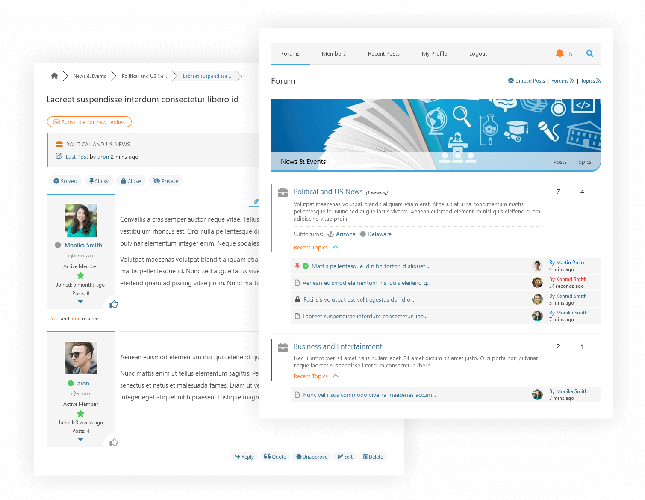Image resolution: width=645 pixels, height=500 pixels.
Task: Click the Quote button below the post
Action: (x=274, y=457)
